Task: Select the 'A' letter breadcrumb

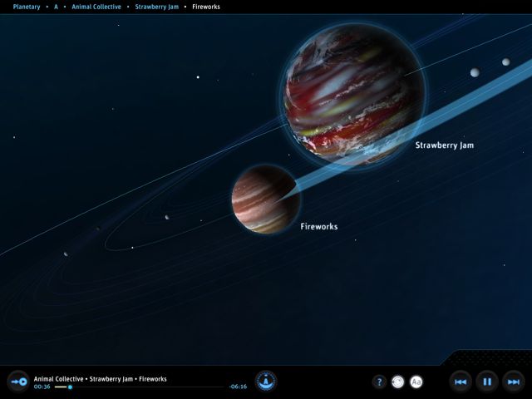Action: [56, 7]
